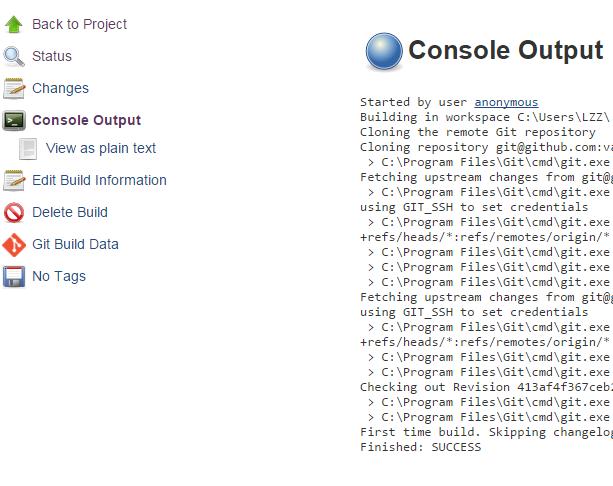Click the green Back to Project arrow icon
613x486 pixels.
tap(14, 24)
